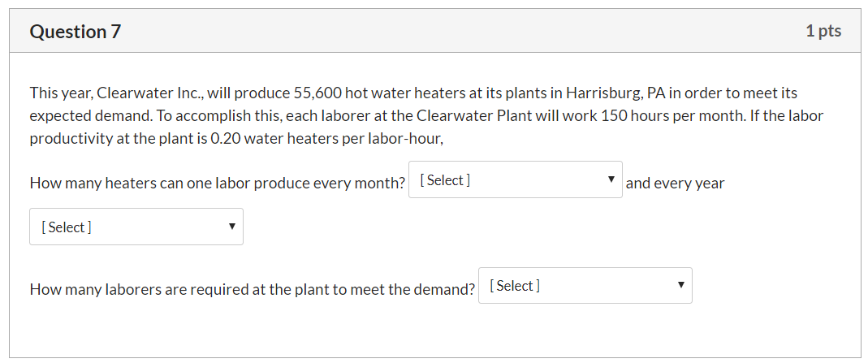Click the arrow on the yearly heaters dropdown

(232, 227)
